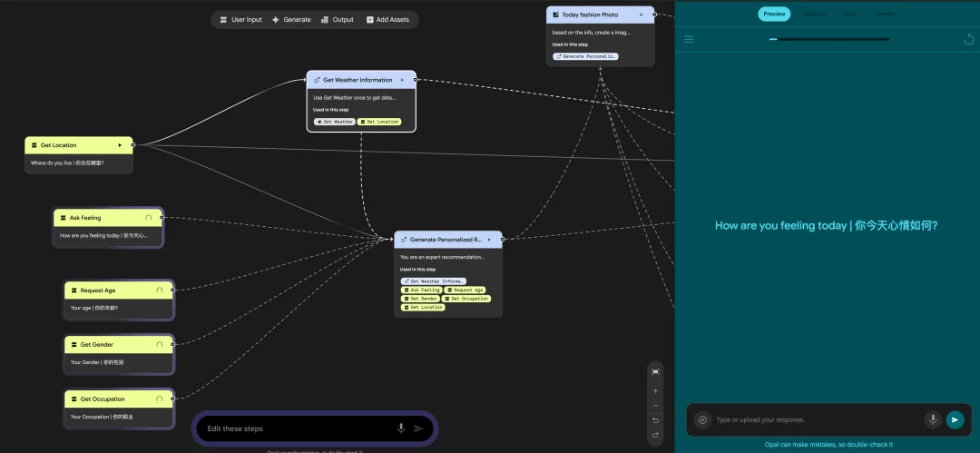Click the fit-to-screen zoom icon
The width and height of the screenshot is (980, 453).
(x=656, y=371)
